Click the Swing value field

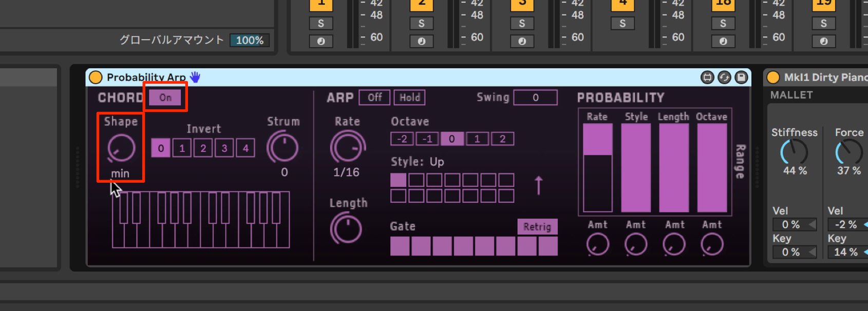536,97
